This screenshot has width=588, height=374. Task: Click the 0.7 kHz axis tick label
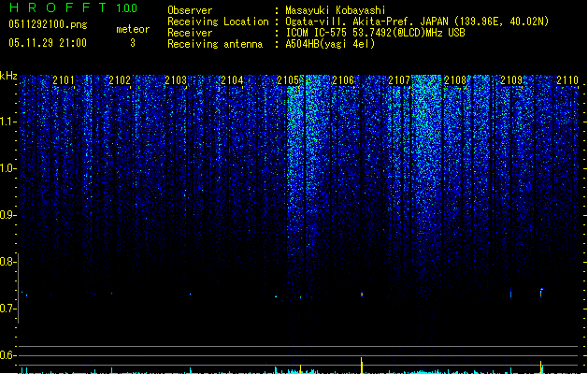pos(7,309)
